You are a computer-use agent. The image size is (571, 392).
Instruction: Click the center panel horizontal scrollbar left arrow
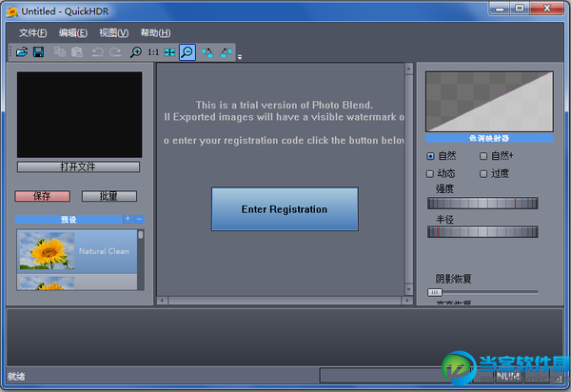pos(162,301)
